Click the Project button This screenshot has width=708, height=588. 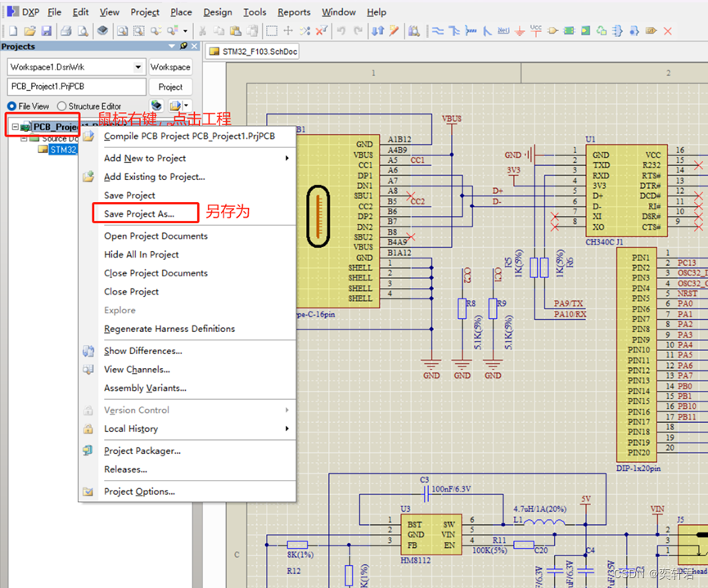[x=170, y=87]
